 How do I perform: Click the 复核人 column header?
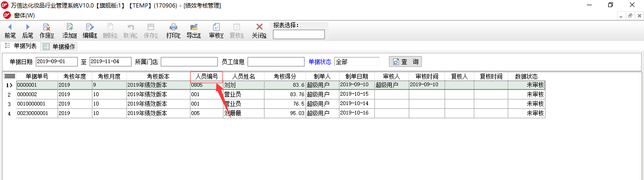click(x=459, y=76)
